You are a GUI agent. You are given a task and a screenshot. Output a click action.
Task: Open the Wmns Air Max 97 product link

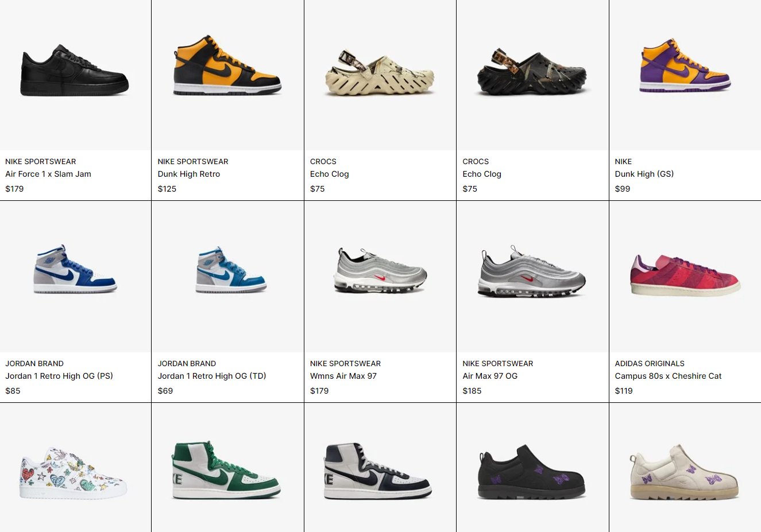[x=343, y=376]
